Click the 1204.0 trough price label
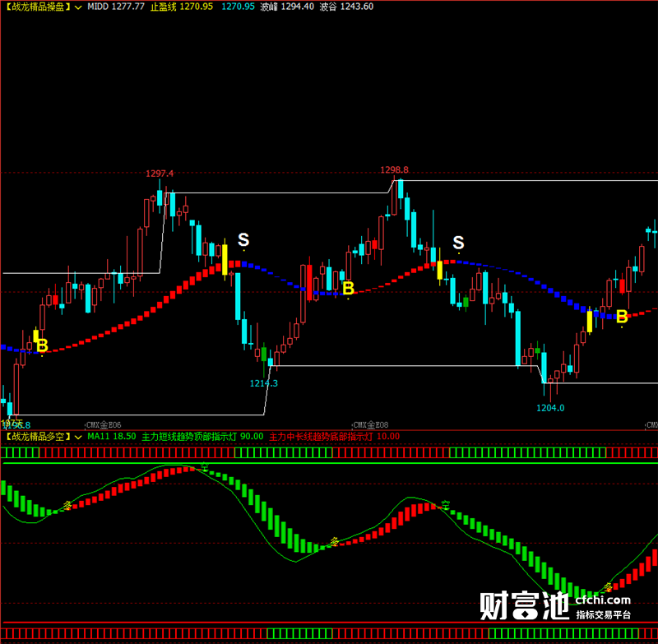This screenshot has height=644, width=658. click(550, 408)
